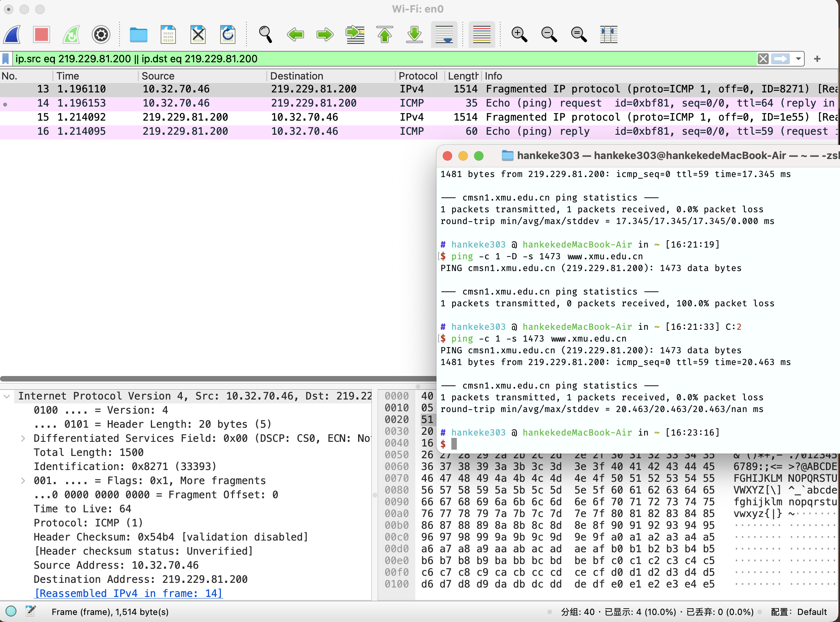This screenshot has width=840, height=622.
Task: Open recent filter history dropdown
Action: coord(798,59)
